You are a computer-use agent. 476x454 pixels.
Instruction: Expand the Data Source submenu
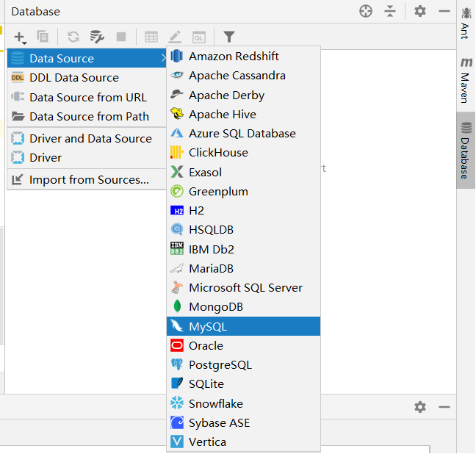pos(87,58)
